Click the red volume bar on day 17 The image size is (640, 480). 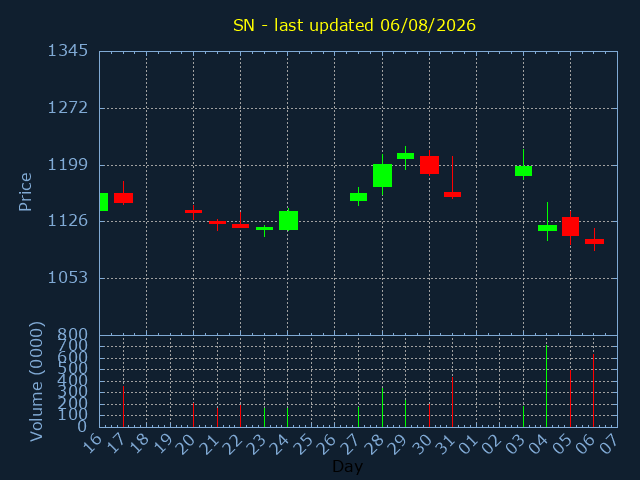(x=123, y=407)
